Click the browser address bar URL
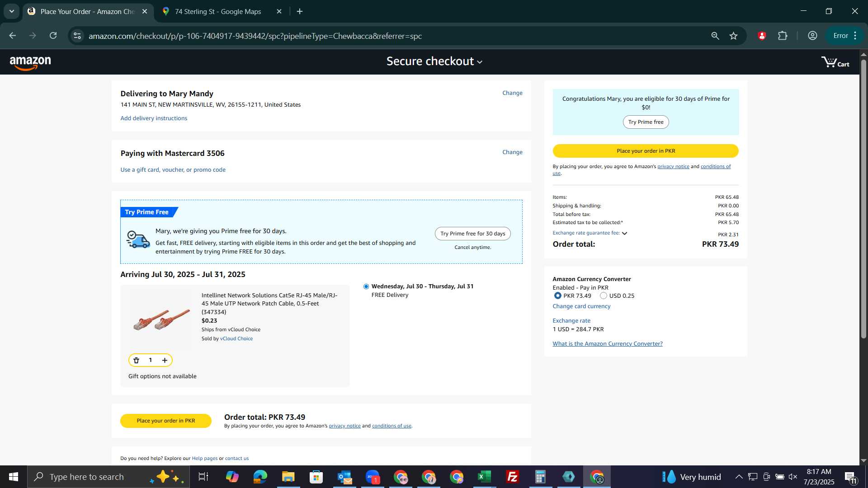This screenshot has width=868, height=488. 255,36
